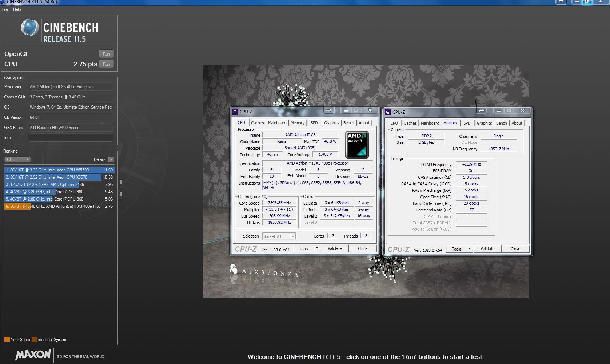Click left CPU-Z title bar app icon

[235, 112]
